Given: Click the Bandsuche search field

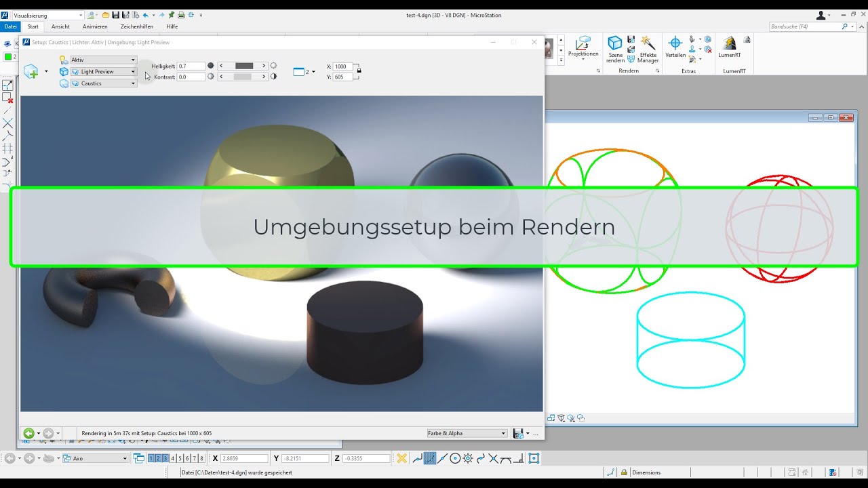Looking at the screenshot, I should [805, 26].
